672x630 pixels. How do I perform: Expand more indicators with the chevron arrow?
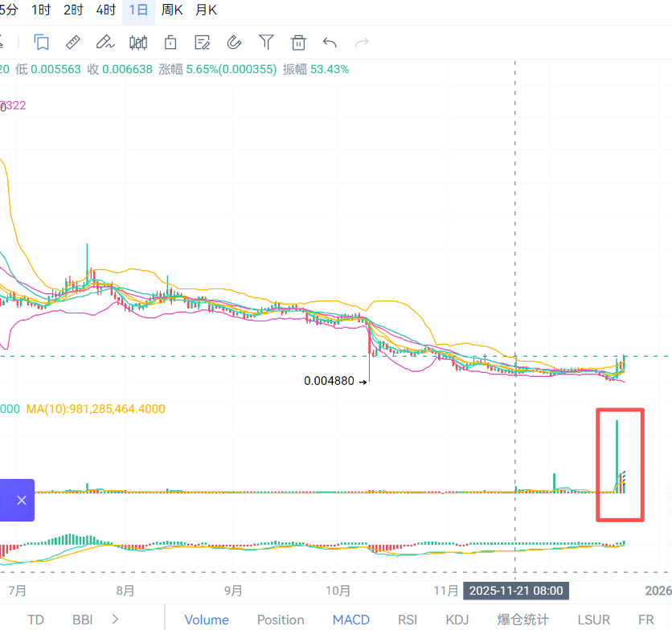(115, 620)
